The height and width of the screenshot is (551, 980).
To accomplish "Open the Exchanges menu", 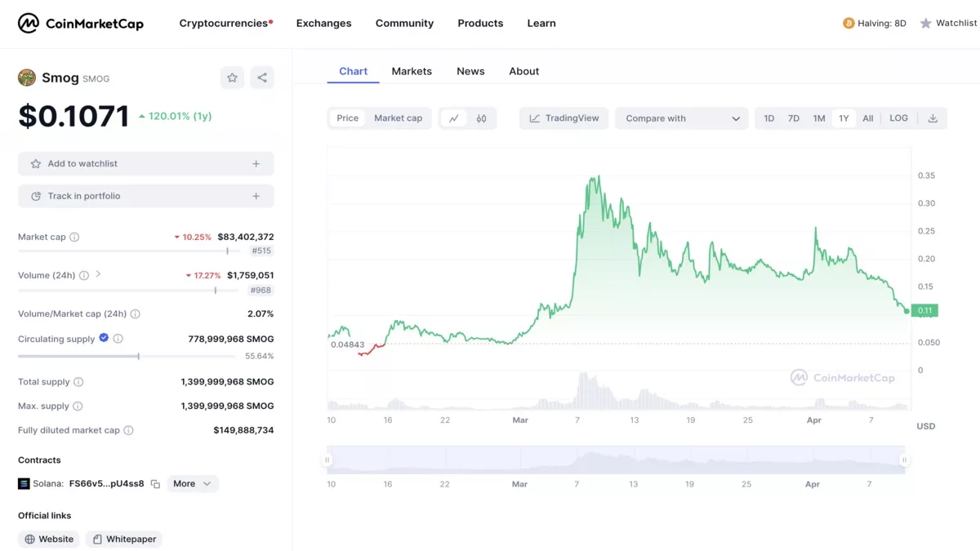I will click(324, 23).
